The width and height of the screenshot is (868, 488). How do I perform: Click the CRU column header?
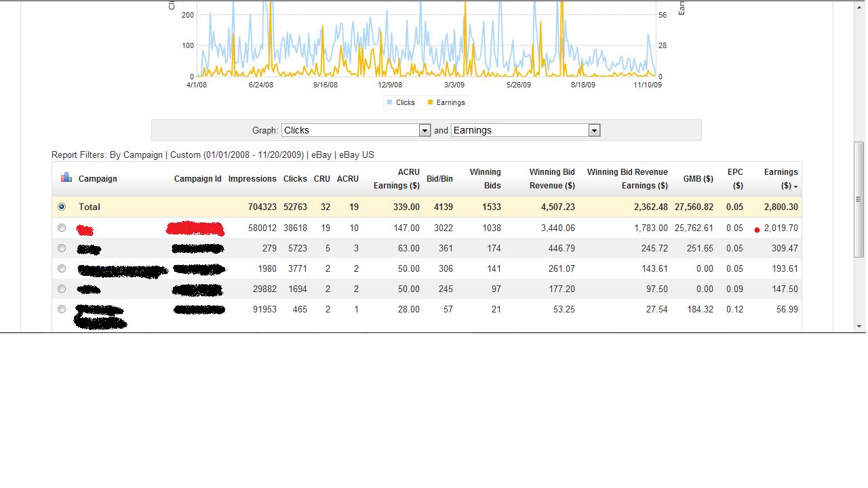(321, 179)
